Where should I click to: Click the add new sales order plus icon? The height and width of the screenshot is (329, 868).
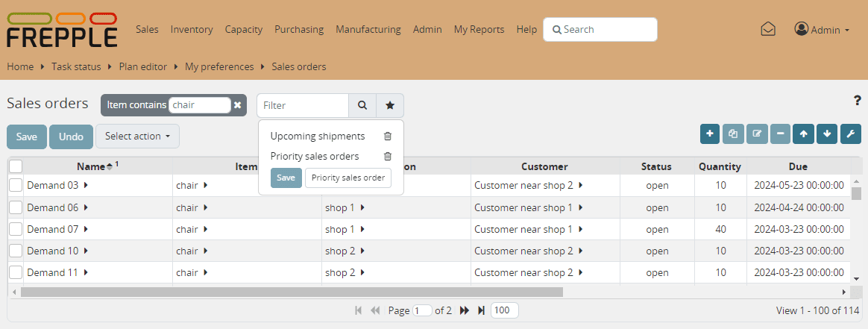pos(709,134)
